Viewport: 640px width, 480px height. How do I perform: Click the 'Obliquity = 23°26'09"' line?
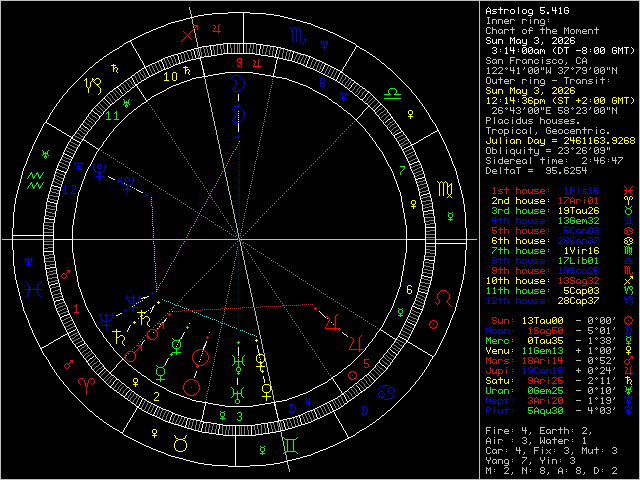click(548, 151)
